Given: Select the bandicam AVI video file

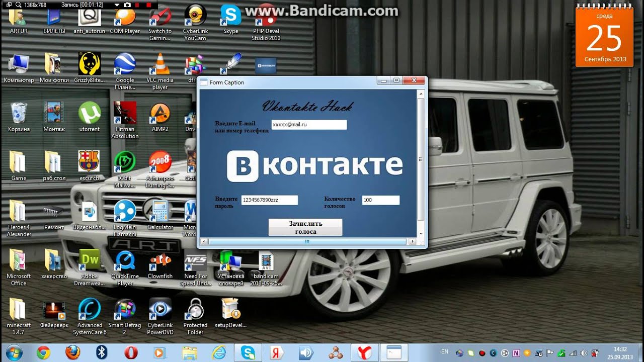Looking at the screenshot, I should (x=266, y=267).
